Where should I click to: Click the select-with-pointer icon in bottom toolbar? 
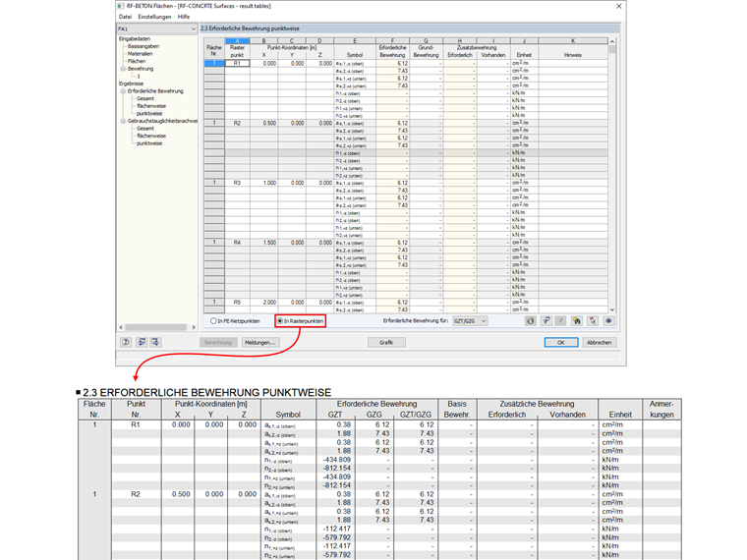pyautogui.click(x=592, y=321)
